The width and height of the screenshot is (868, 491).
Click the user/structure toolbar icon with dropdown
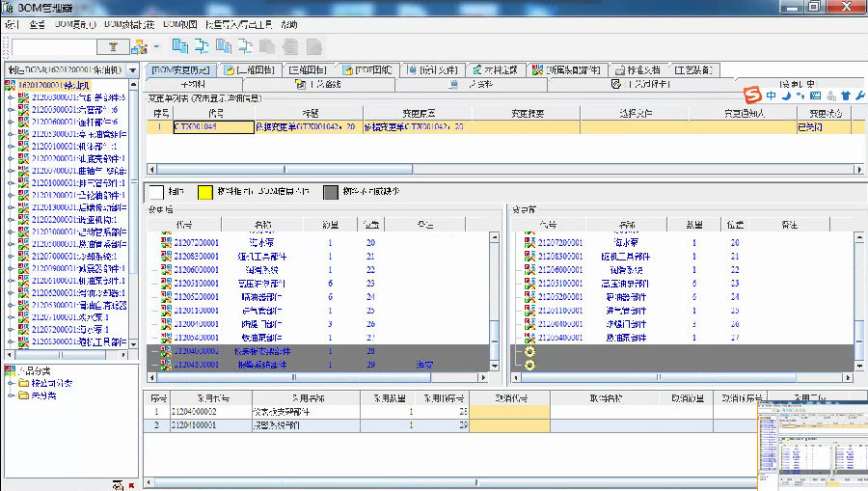pos(140,46)
